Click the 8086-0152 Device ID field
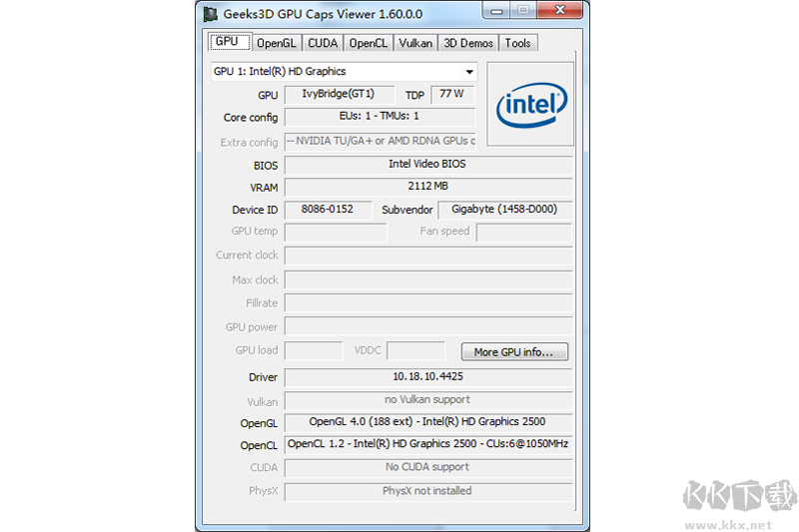This screenshot has width=799, height=532. point(328,210)
